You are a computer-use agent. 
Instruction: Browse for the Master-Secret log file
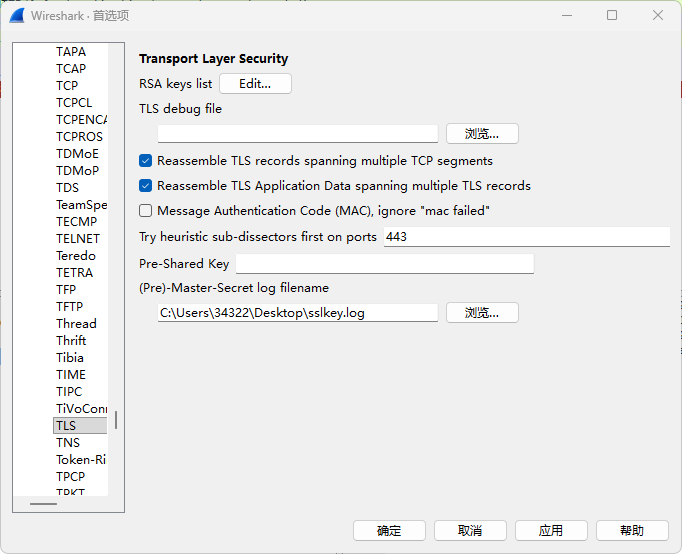coord(482,313)
